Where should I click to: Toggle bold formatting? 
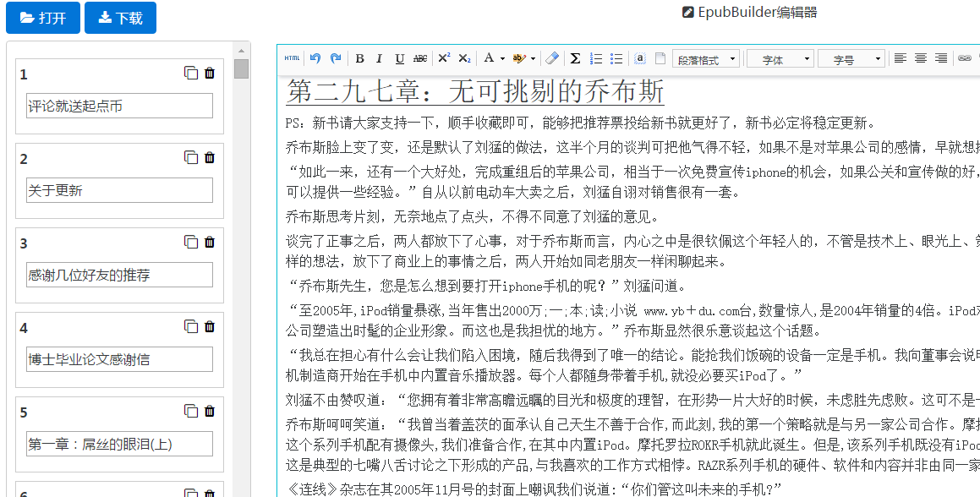coord(359,57)
